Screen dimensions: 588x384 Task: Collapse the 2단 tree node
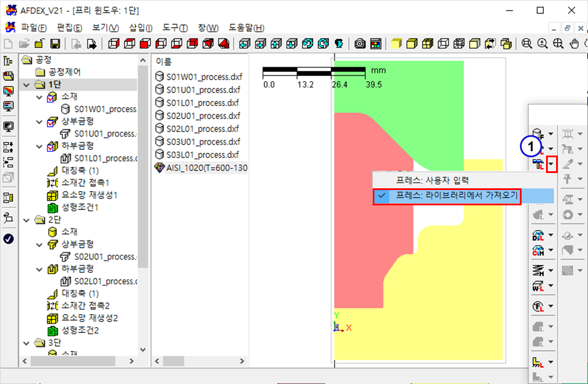pyautogui.click(x=27, y=219)
